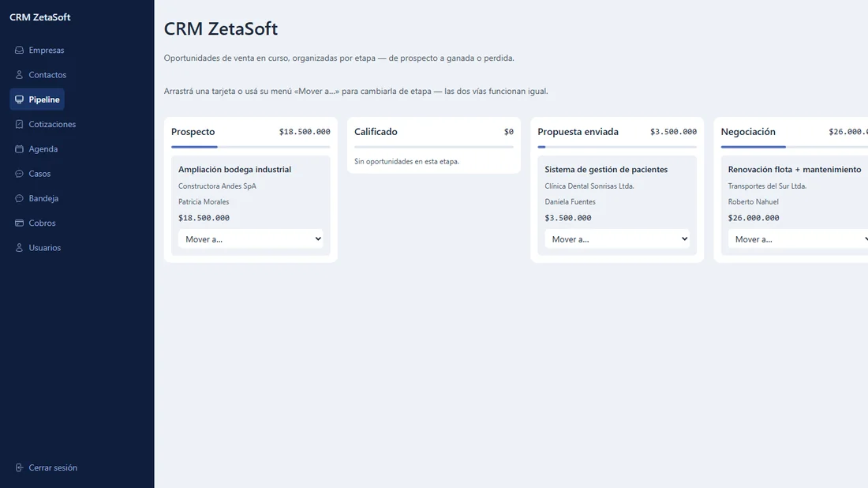Click the Usuarios person icon

coord(20,248)
